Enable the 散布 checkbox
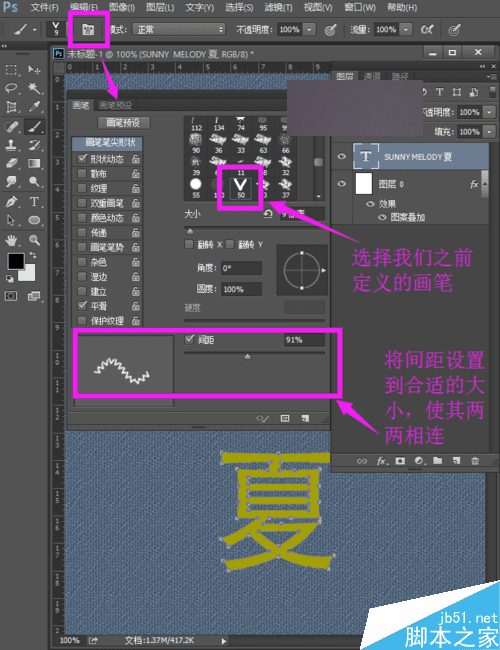The image size is (500, 650). (x=82, y=173)
